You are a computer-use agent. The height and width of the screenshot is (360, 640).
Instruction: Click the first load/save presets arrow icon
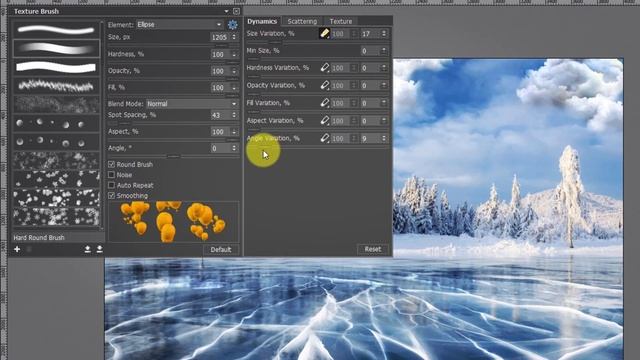[87, 249]
